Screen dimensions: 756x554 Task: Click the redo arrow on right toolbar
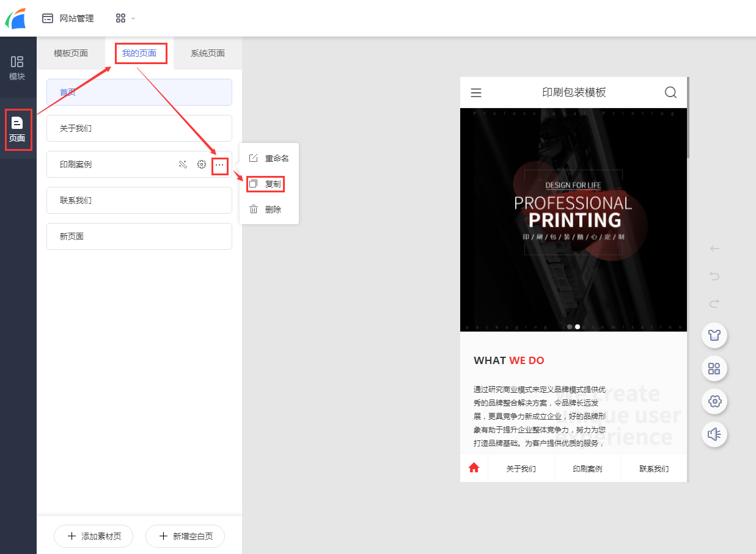[x=714, y=304]
